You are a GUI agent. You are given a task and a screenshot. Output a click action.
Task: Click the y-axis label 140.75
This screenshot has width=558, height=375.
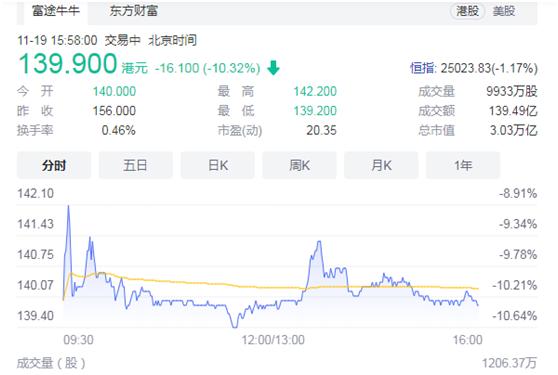coord(36,255)
